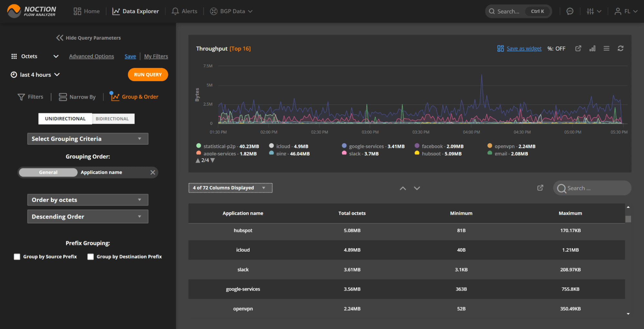Toggle statistical-p2p legend series

coord(227,146)
